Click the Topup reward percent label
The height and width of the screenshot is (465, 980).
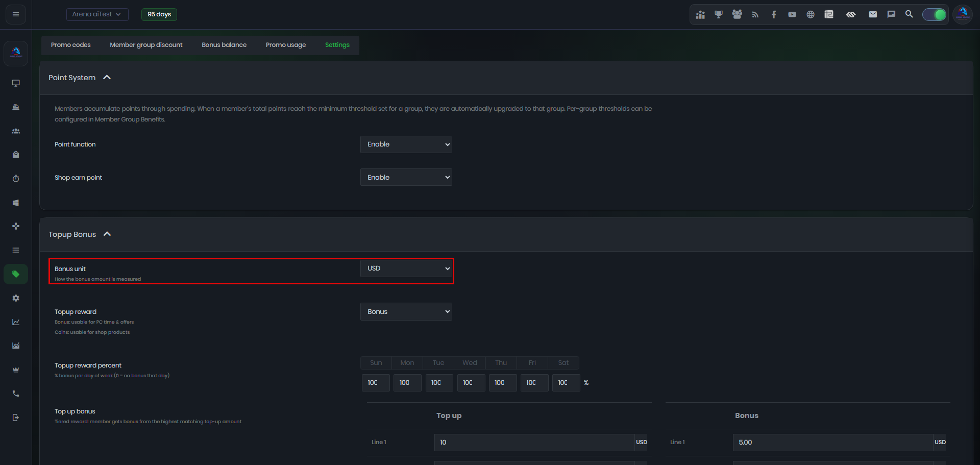click(x=88, y=365)
